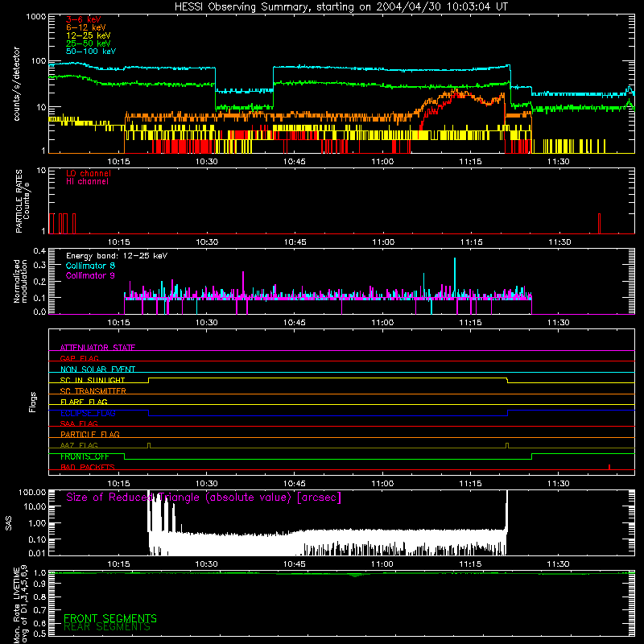Click the FRONTS_OFF flag label
Image resolution: width=644 pixels, height=644 pixels.
pyautogui.click(x=85, y=456)
